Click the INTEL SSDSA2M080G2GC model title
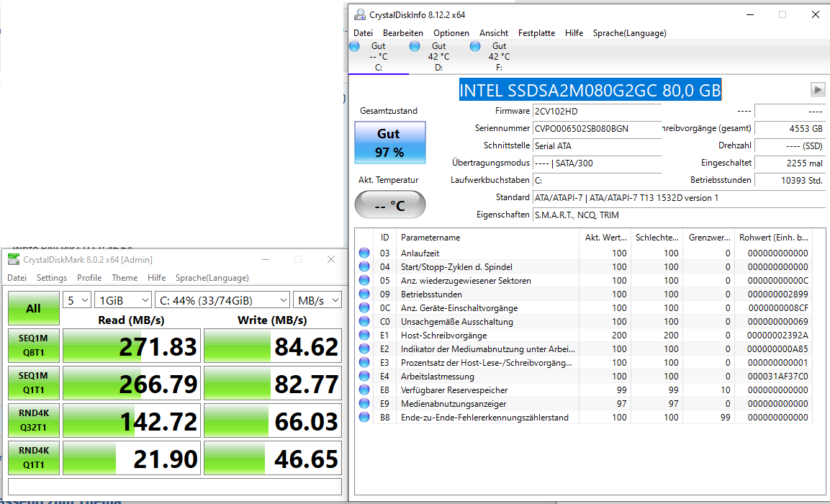Screen dimensions: 830x504 pos(590,91)
